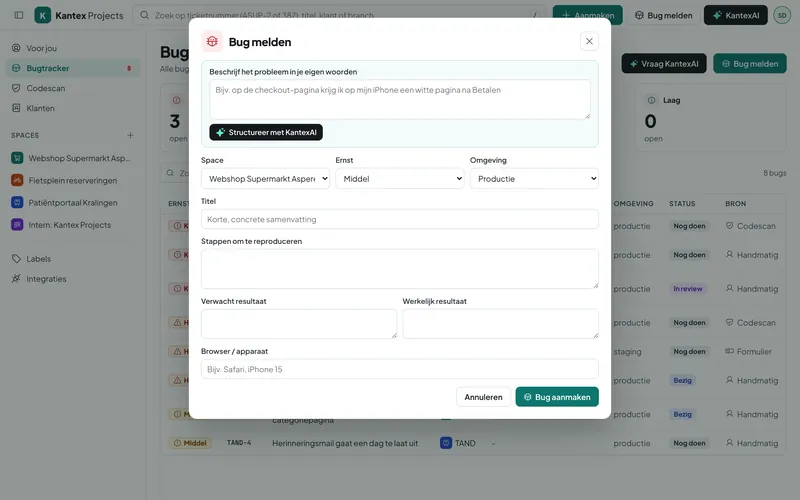Open Bugtracker in the sidebar
Screen dimensions: 800x500
click(x=72, y=68)
